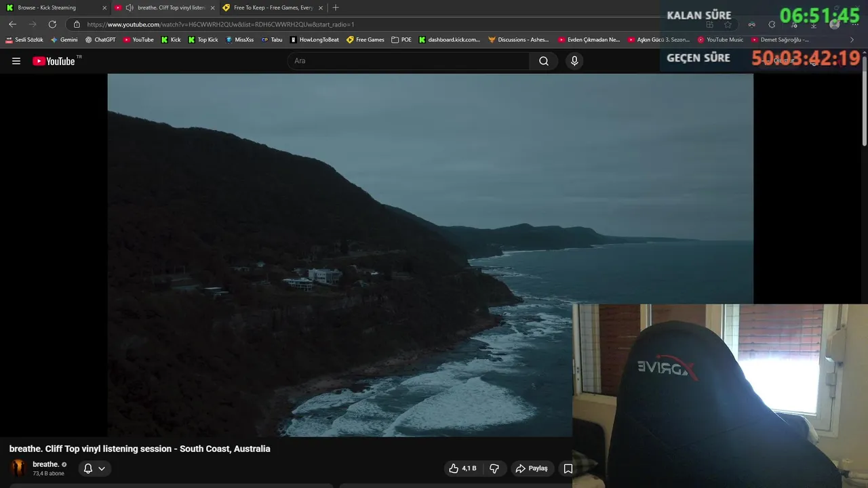Go back with browser back arrow
This screenshot has width=868, height=488.
[12, 24]
